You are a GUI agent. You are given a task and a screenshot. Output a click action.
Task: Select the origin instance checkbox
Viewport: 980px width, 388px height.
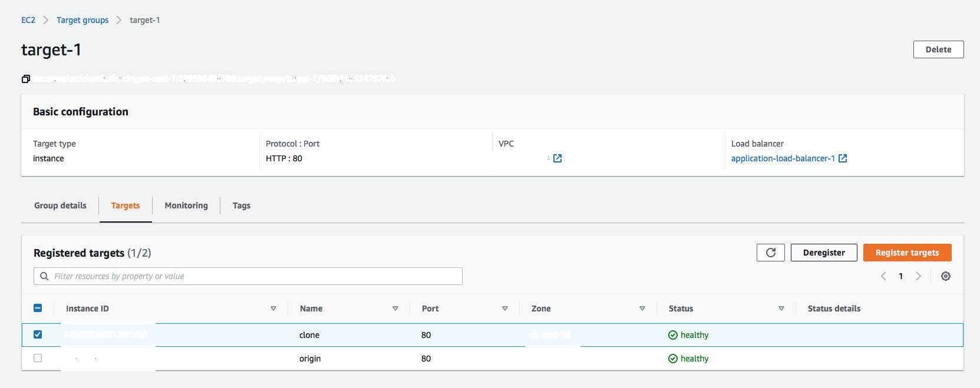pos(38,358)
